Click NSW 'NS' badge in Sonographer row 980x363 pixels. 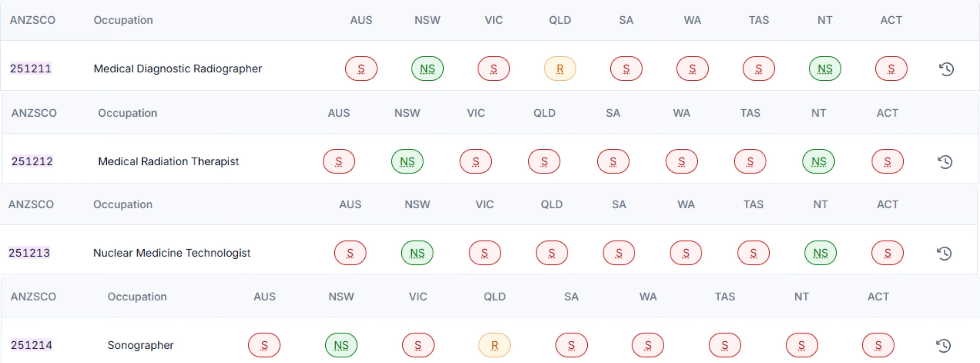[341, 345]
